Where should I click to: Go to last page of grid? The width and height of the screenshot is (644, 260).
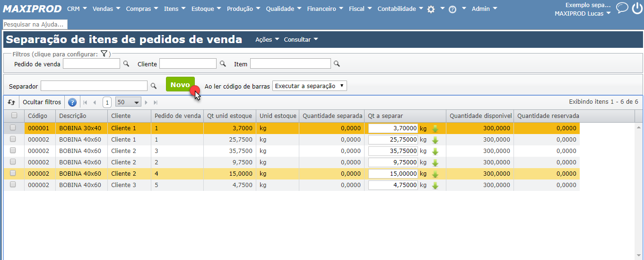(x=156, y=102)
